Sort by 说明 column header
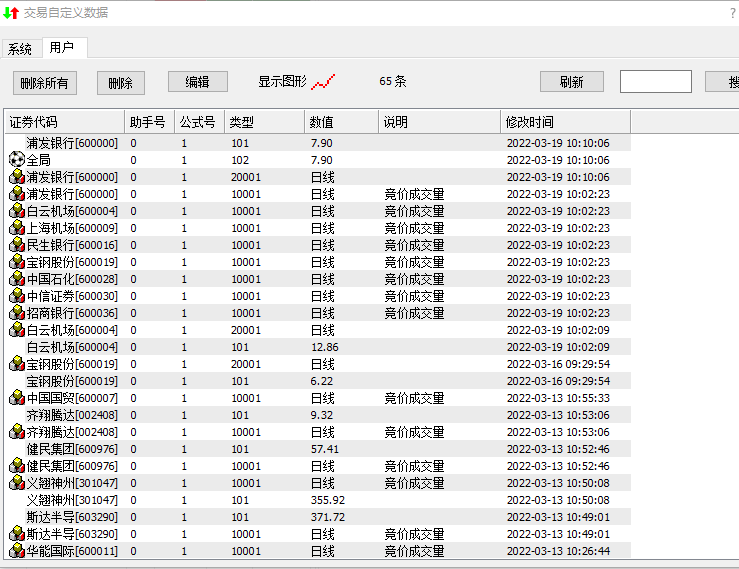739x569 pixels. (x=439, y=122)
